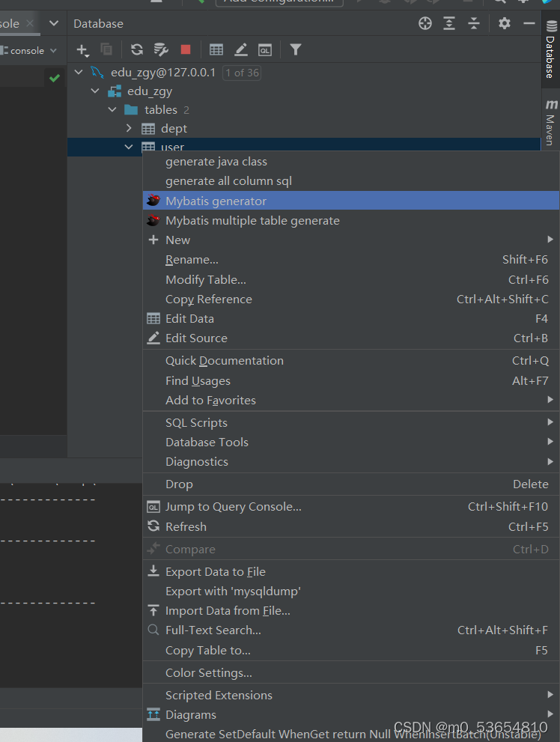Click Export with 'mysqldump'
Viewport: 560px width, 742px height.
[351, 591]
